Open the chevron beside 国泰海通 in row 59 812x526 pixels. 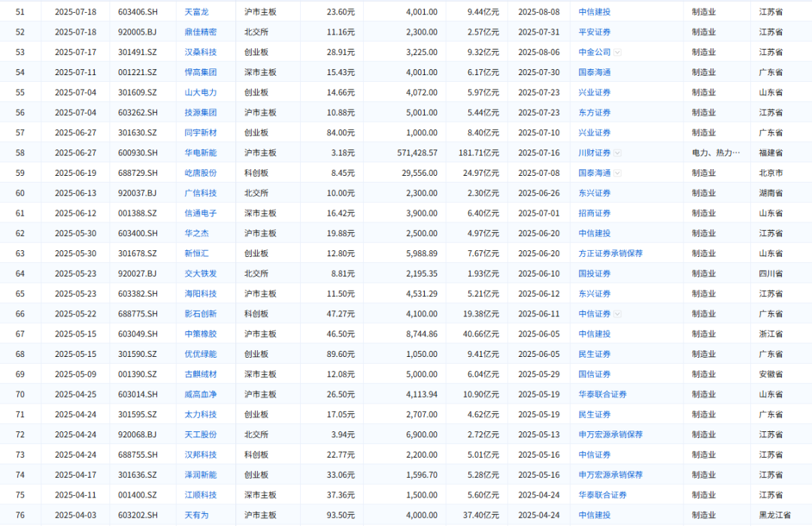[617, 173]
